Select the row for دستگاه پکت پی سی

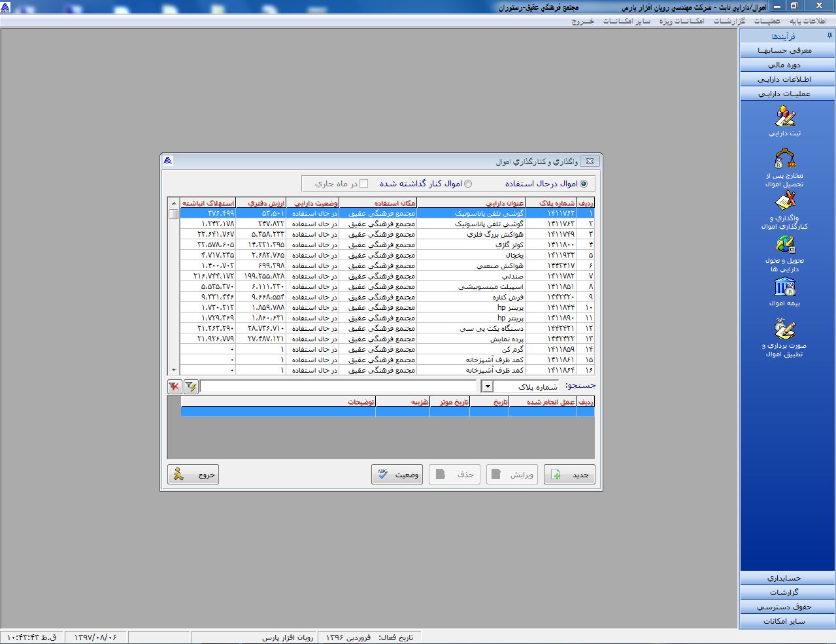(x=388, y=328)
